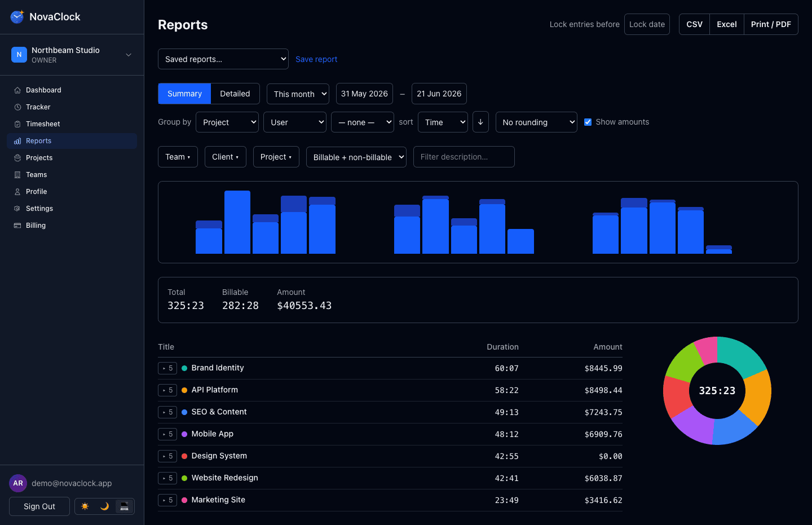812x525 pixels.
Task: Open the Project filter dropdown
Action: click(x=276, y=157)
